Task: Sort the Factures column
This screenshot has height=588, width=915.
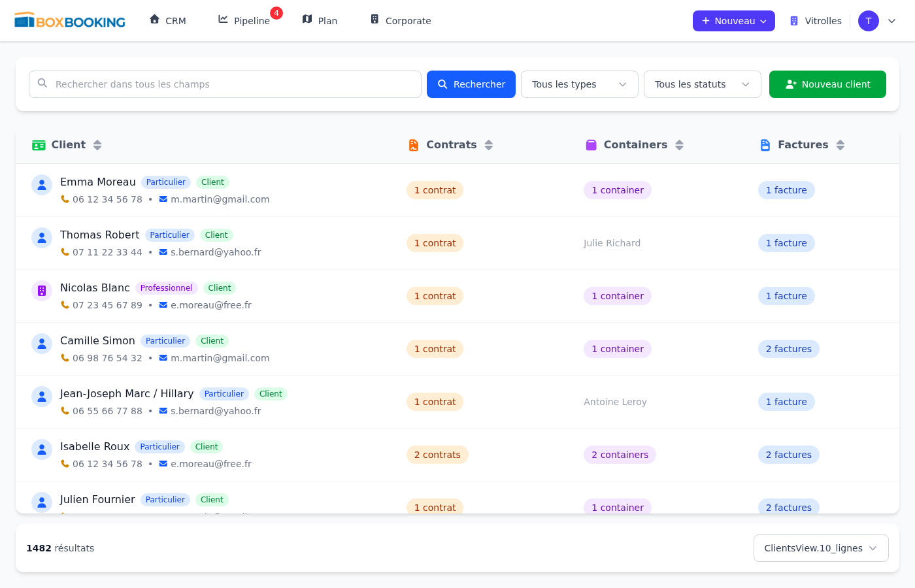Action: tap(840, 145)
